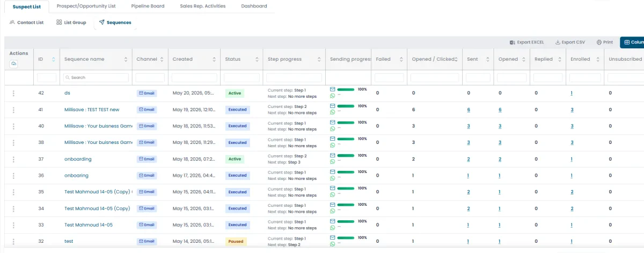Click the email icon in row 42 sending progress

coord(332,89)
